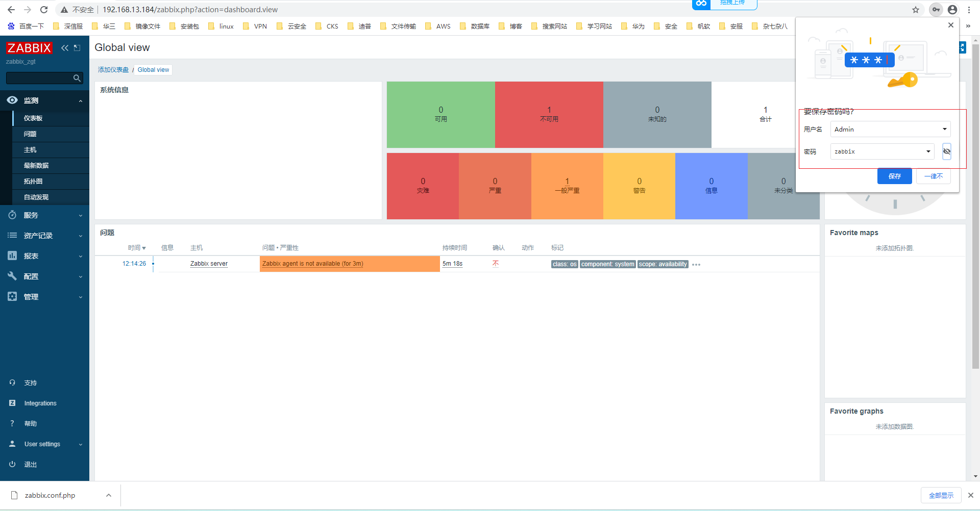980x511 pixels.
Task: Bookmark this page with the star icon
Action: (916, 10)
